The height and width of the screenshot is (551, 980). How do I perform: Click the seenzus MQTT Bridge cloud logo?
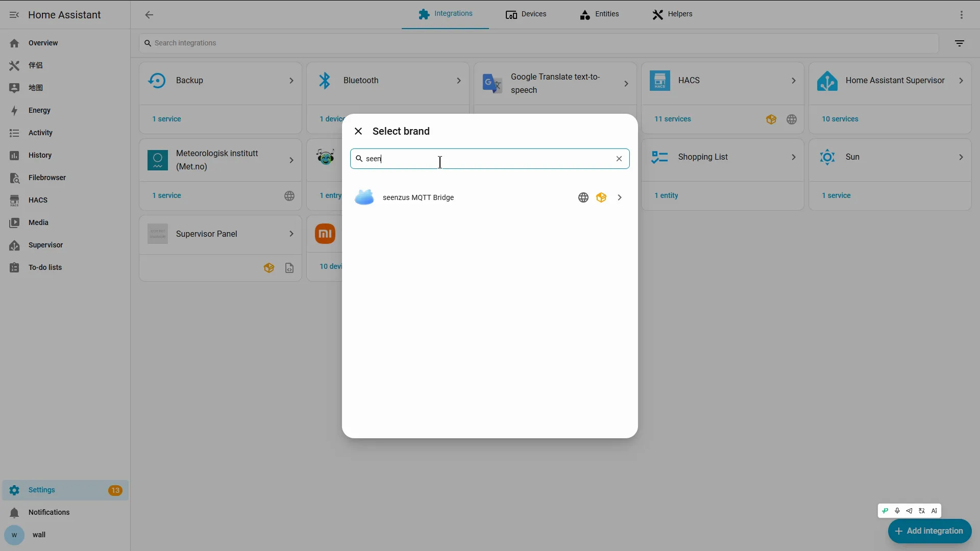tap(364, 197)
